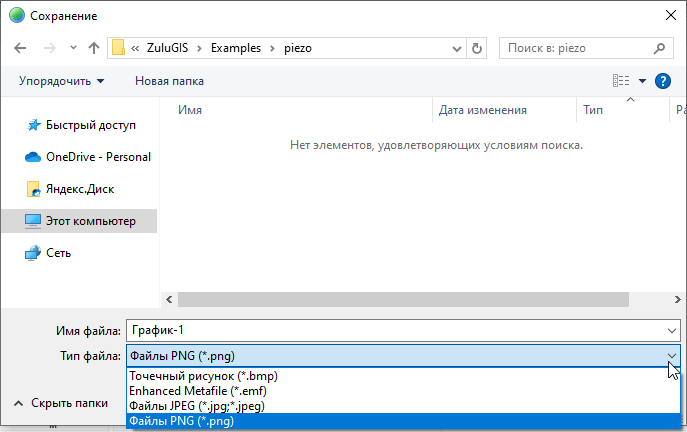
Task: Open Quick Access (Быстрый доступ) in sidebar
Action: coord(90,125)
